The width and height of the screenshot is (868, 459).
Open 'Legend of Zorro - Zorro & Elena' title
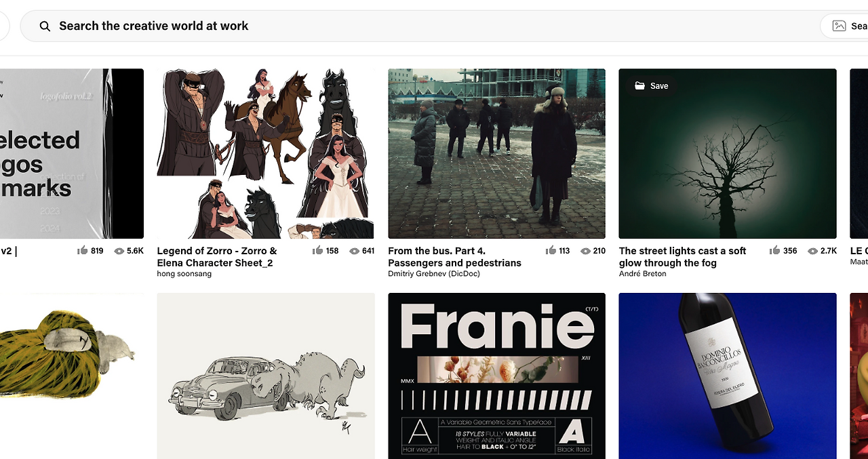pyautogui.click(x=217, y=257)
